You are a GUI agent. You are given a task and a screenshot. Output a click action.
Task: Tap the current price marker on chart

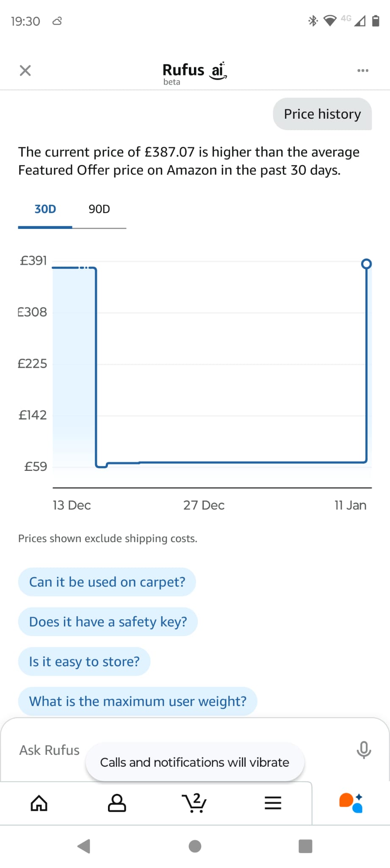click(x=366, y=264)
